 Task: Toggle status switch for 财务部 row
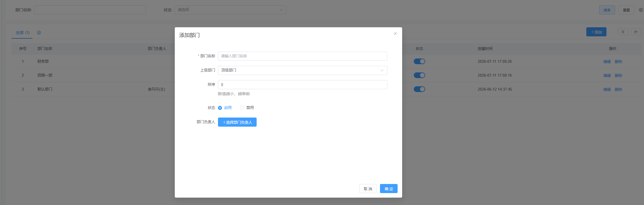pyautogui.click(x=419, y=61)
